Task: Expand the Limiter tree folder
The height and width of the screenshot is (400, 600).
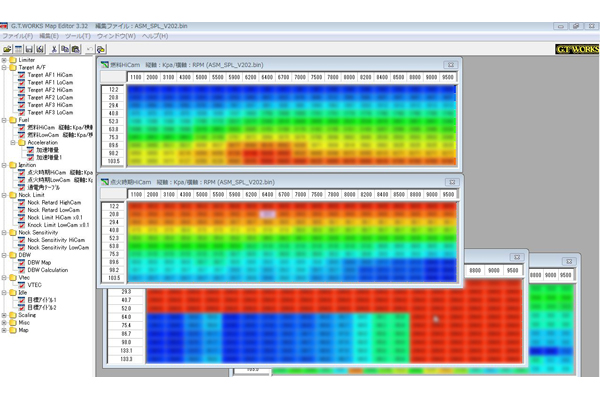Action: coord(4,59)
